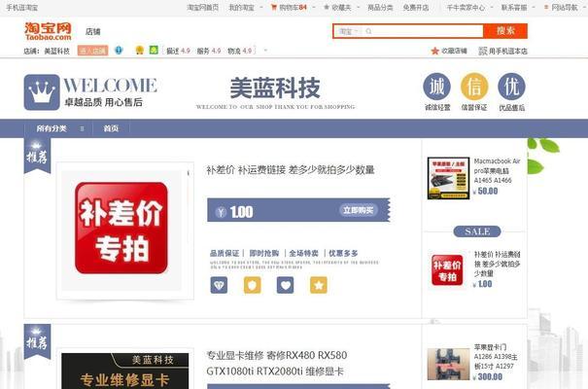Open the 专业显卡维修 寄修RX480 product title
Image resolution: width=588 pixels, height=389 pixels.
point(277,363)
